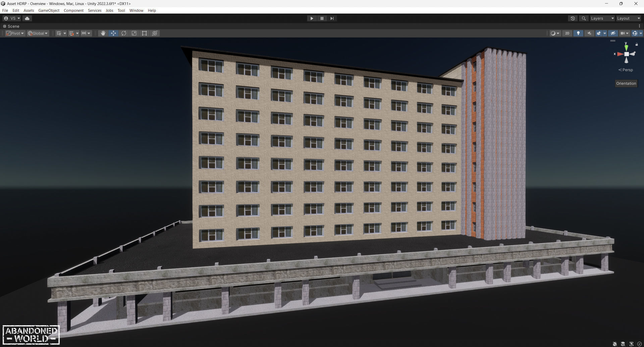Image resolution: width=644 pixels, height=347 pixels.
Task: Pause the game playback
Action: coord(322,18)
